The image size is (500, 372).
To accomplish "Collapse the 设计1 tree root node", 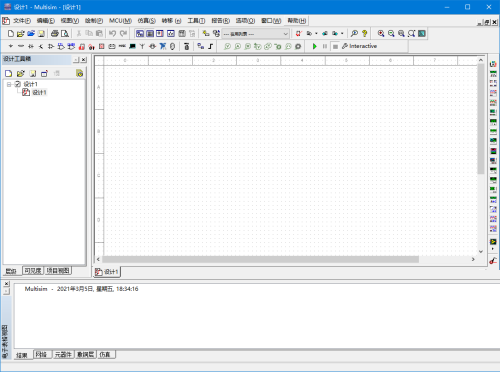I will pyautogui.click(x=9, y=84).
